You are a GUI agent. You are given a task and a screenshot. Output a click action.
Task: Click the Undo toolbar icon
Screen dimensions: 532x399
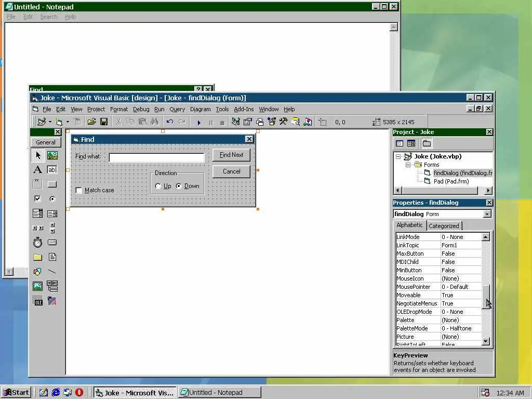(170, 122)
